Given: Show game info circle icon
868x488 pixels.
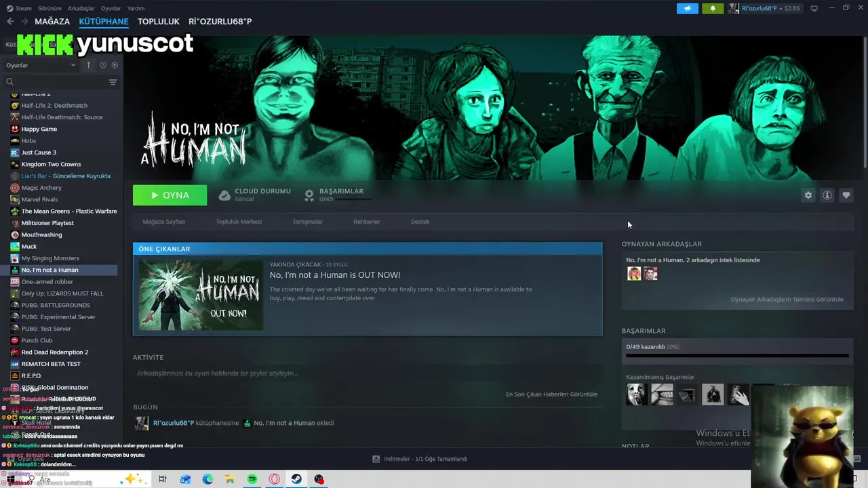Looking at the screenshot, I should [827, 195].
